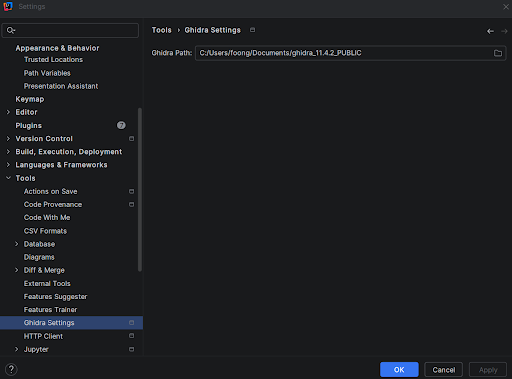The width and height of the screenshot is (512, 379).
Task: Select Appearance & Behavior category
Action: pos(57,48)
